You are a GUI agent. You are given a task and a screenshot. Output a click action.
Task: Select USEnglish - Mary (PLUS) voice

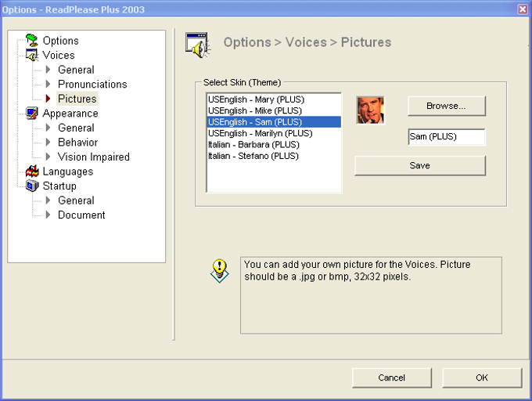274,99
